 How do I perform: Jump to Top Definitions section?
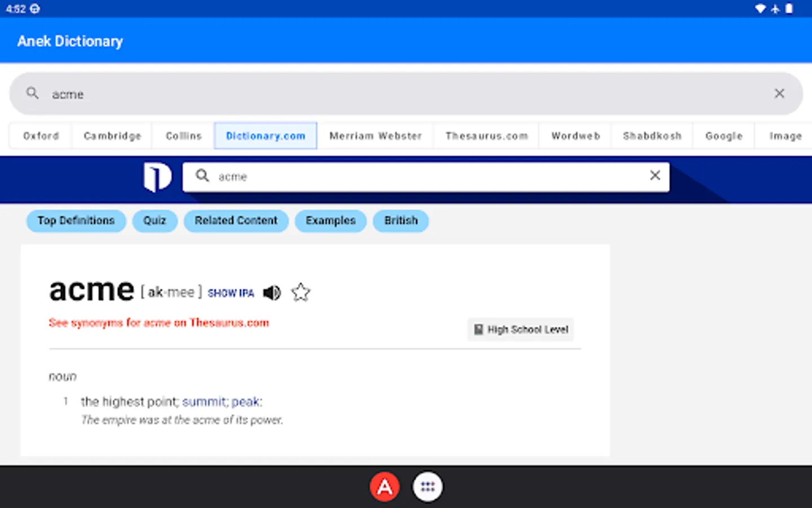76,221
